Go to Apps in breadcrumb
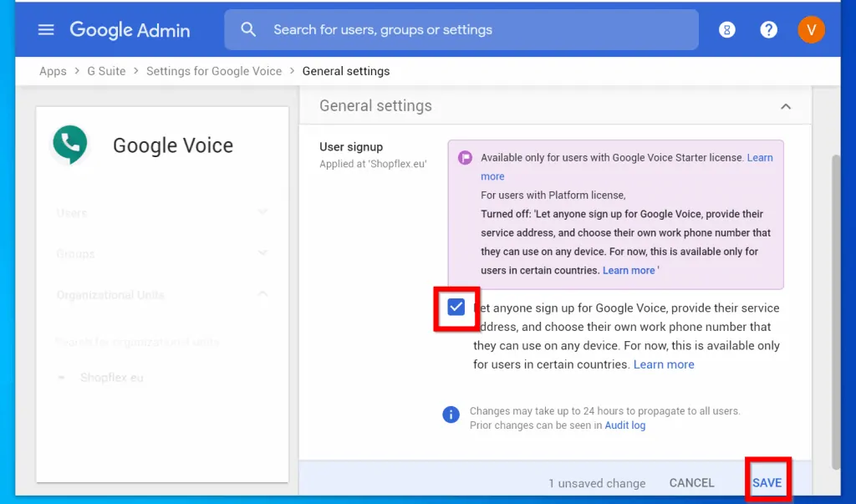This screenshot has height=504, width=856. [53, 71]
